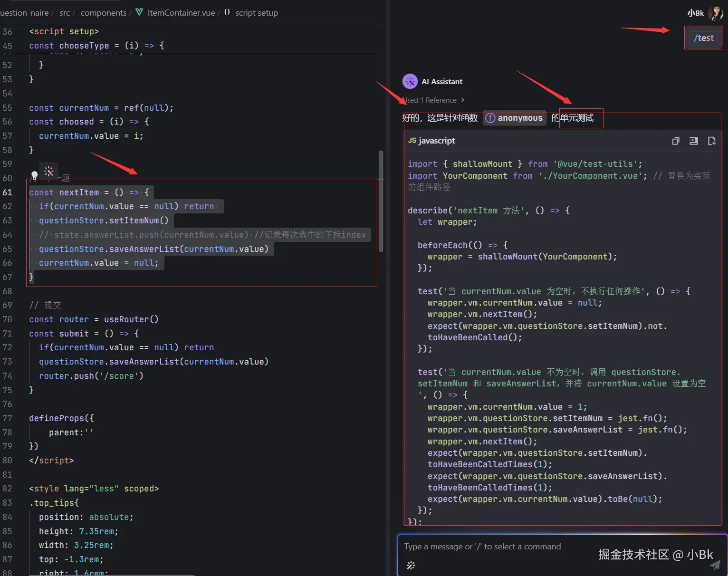Image resolution: width=728 pixels, height=576 pixels.
Task: Click "router.push('/score')" on line 74
Action: pos(91,376)
